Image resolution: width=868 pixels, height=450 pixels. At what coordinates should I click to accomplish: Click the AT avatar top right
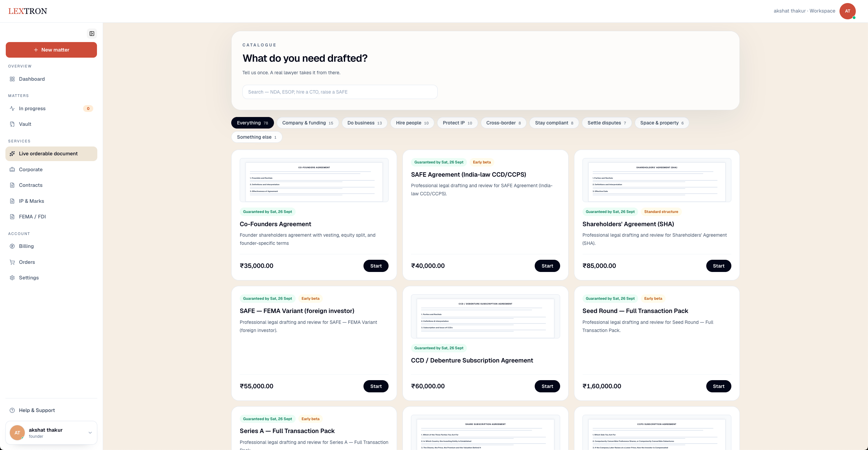847,11
